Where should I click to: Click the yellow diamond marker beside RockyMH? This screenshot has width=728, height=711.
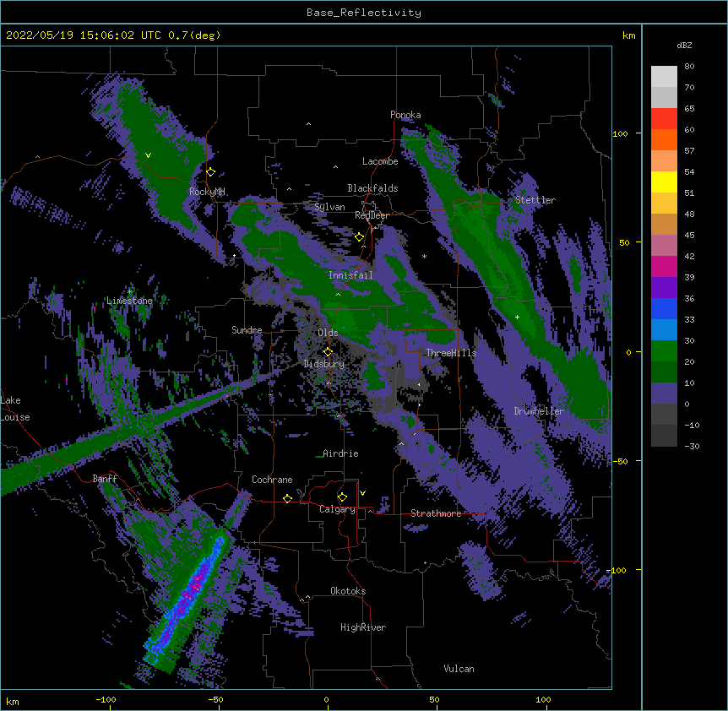coord(211,172)
